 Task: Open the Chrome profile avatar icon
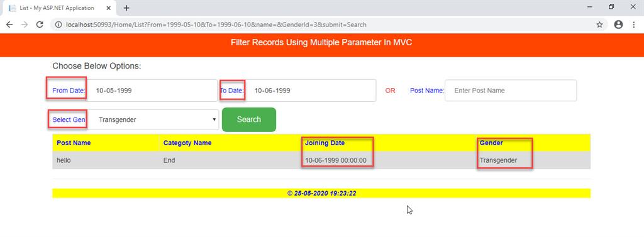619,25
